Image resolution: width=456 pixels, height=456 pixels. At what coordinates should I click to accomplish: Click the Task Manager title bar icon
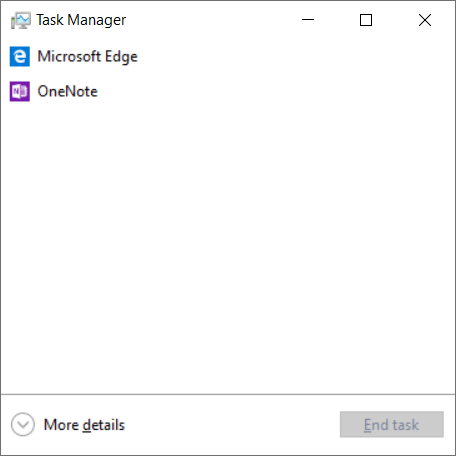click(21, 20)
